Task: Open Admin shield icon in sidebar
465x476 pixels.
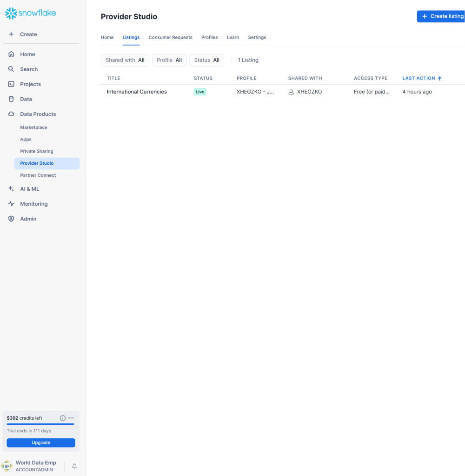Action: [11, 219]
